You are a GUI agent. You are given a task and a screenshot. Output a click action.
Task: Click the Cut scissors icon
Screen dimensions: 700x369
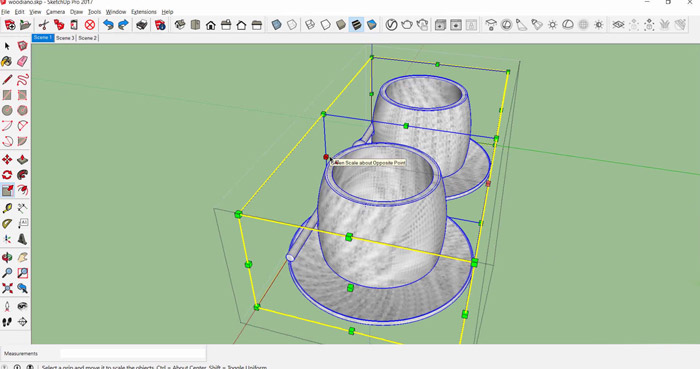pos(43,25)
